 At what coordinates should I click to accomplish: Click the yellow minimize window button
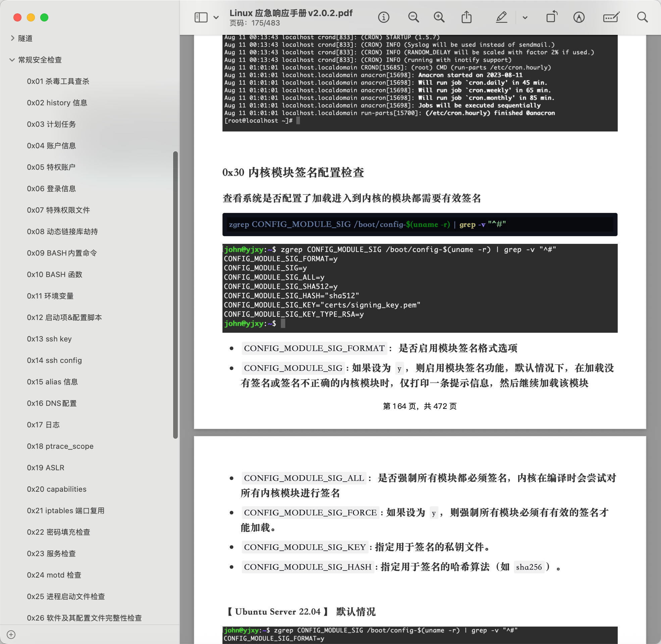[x=31, y=17]
